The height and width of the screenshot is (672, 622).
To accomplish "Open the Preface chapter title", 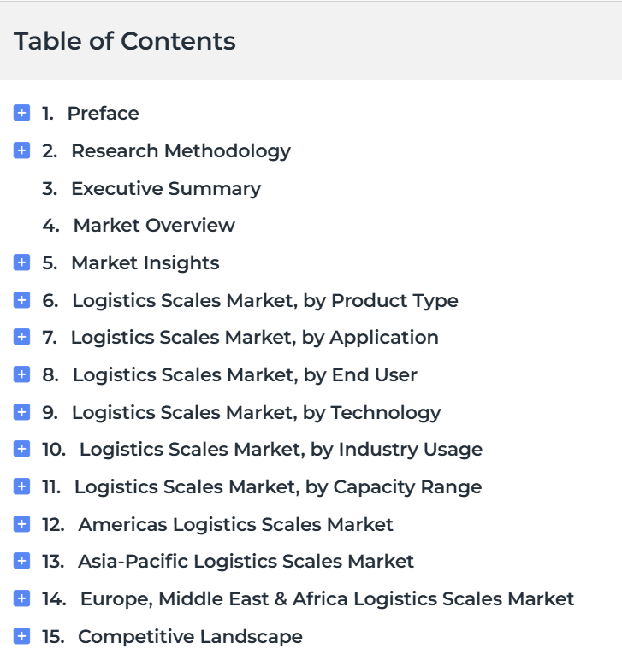I will [x=104, y=114].
